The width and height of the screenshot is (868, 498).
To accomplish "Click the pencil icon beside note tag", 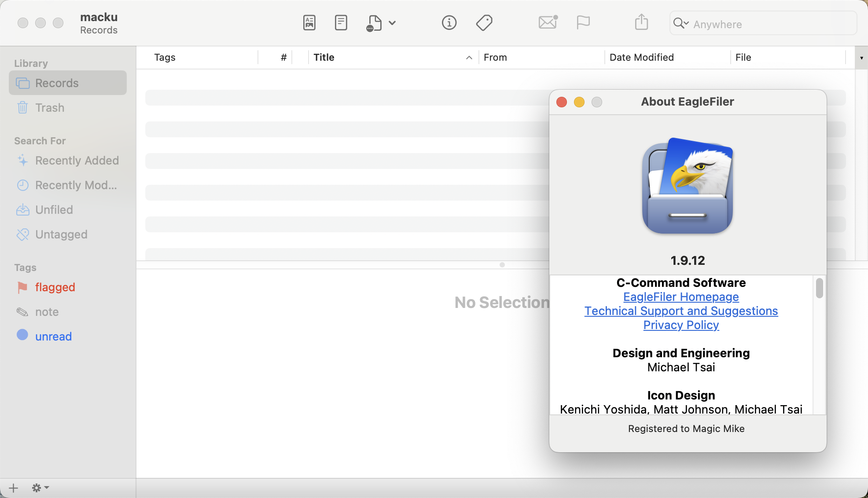I will pyautogui.click(x=22, y=312).
